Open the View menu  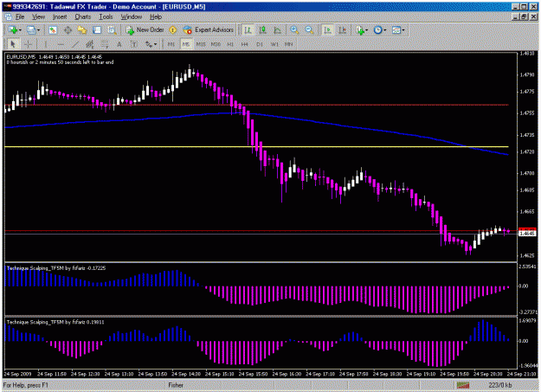click(x=38, y=17)
